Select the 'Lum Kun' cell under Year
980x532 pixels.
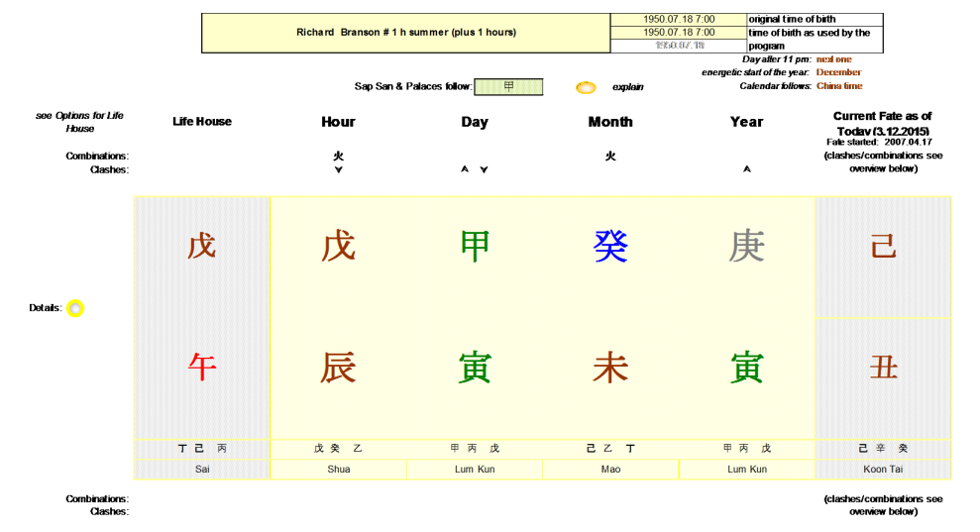(x=747, y=469)
